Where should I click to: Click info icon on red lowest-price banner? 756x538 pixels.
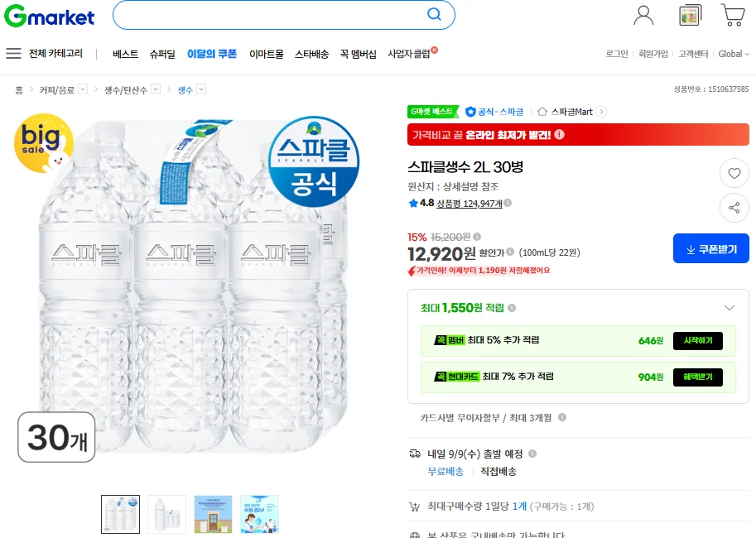tap(559, 134)
